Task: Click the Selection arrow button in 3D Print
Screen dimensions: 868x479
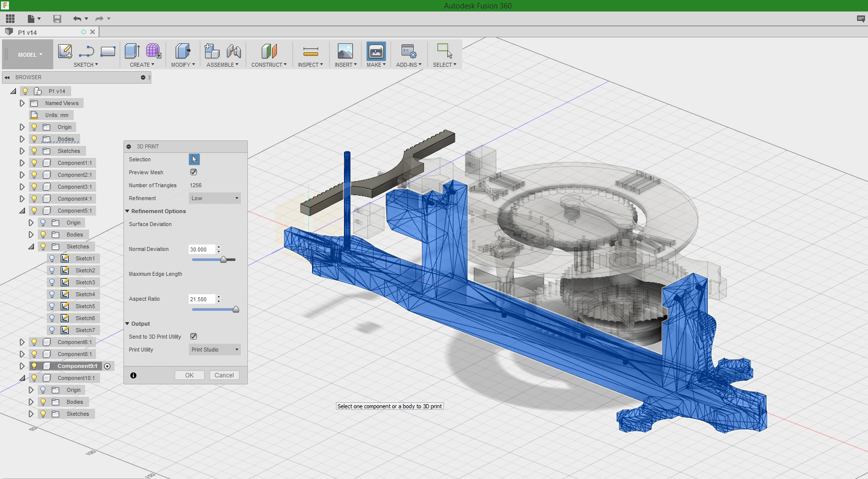Action: tap(194, 159)
